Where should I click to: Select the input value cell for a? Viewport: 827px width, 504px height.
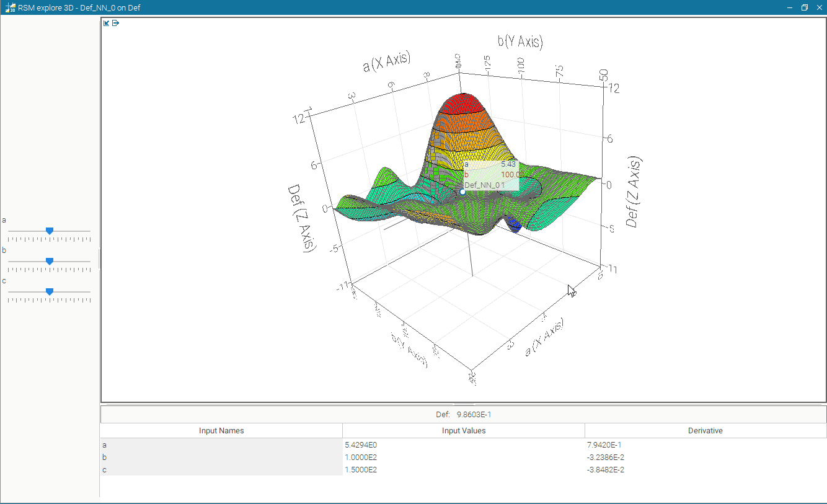463,445
